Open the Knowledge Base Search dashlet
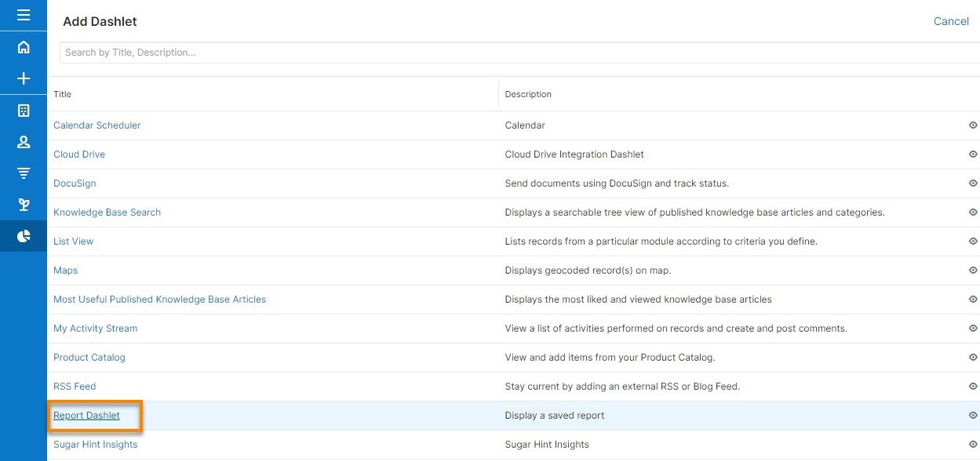The height and width of the screenshot is (461, 980). point(107,212)
